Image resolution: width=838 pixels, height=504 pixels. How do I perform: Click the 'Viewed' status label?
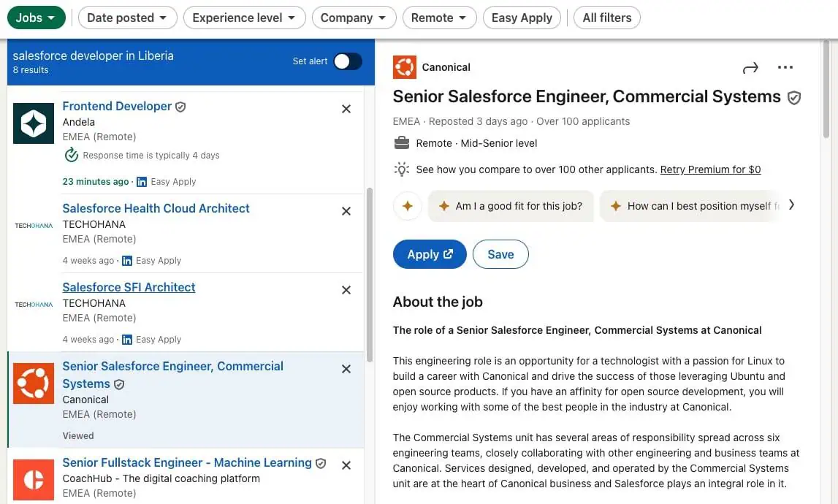point(78,435)
